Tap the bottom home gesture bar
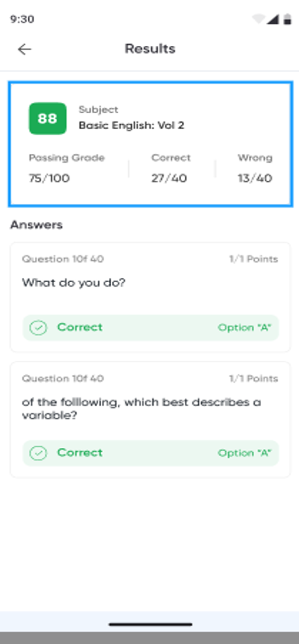299x644 pixels. [x=150, y=624]
